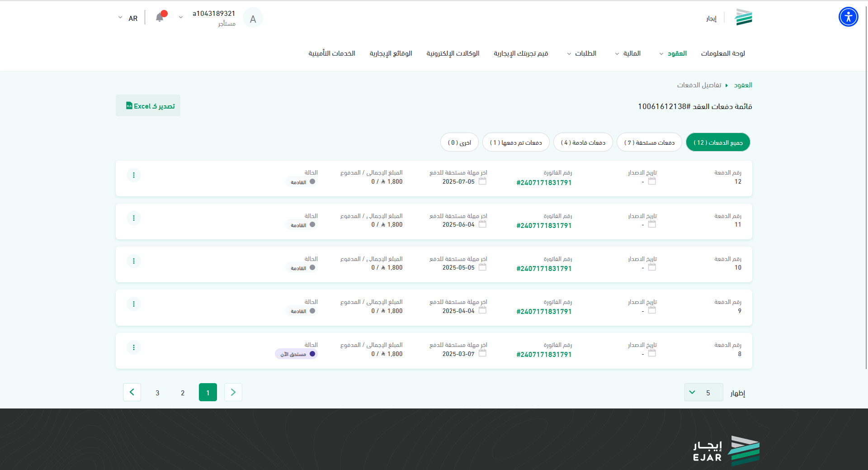The image size is (868, 470).
Task: Click the user avatar letter A
Action: [x=253, y=19]
